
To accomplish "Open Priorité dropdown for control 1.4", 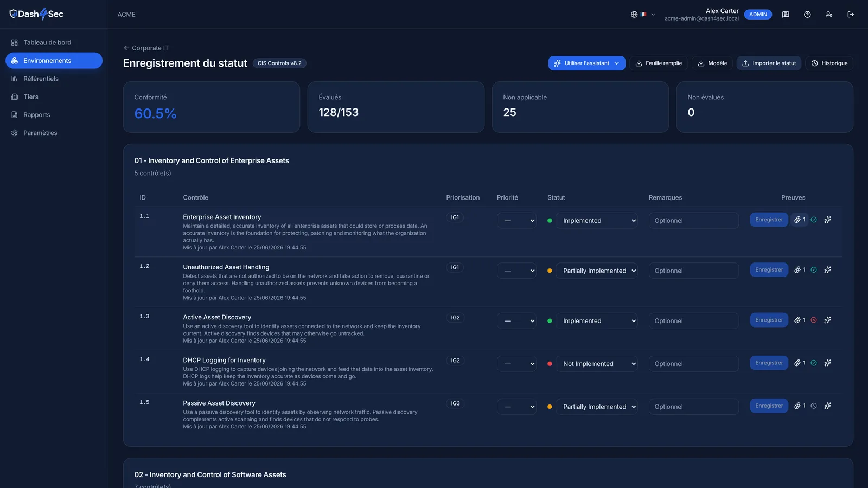I will coord(516,364).
